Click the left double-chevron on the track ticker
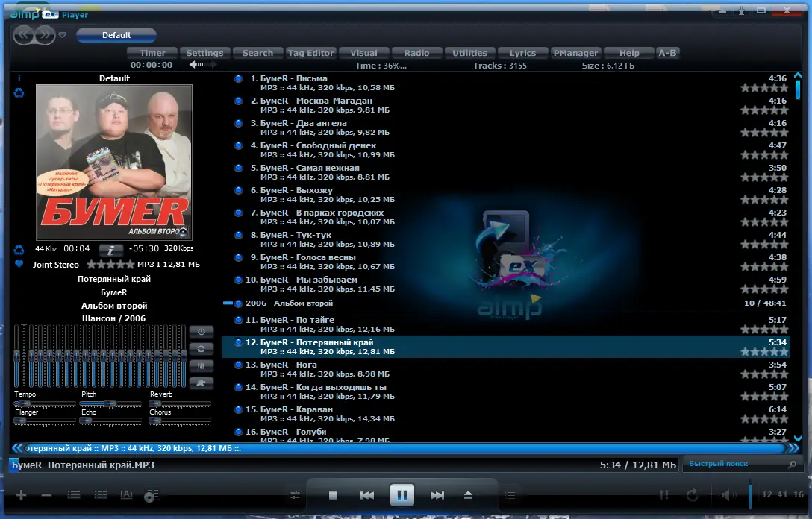The image size is (812, 519). click(18, 448)
